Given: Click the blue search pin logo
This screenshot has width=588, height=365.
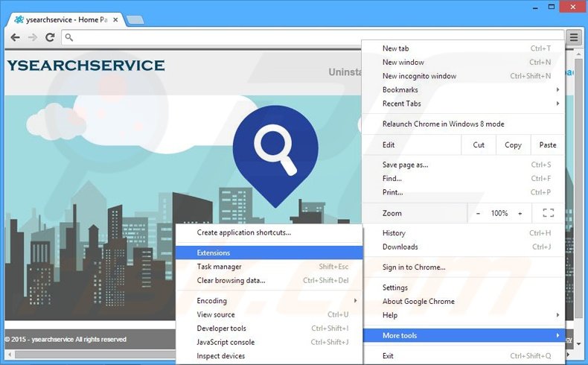Looking at the screenshot, I should point(275,156).
